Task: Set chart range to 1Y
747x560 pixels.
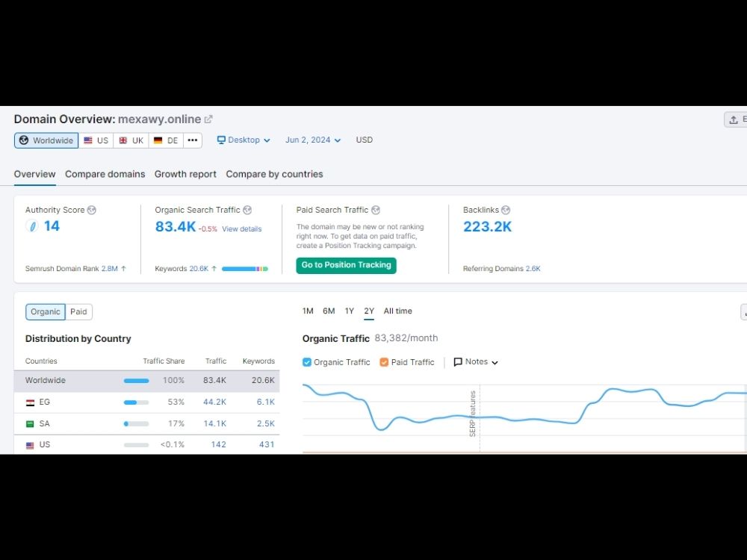Action: pos(349,311)
